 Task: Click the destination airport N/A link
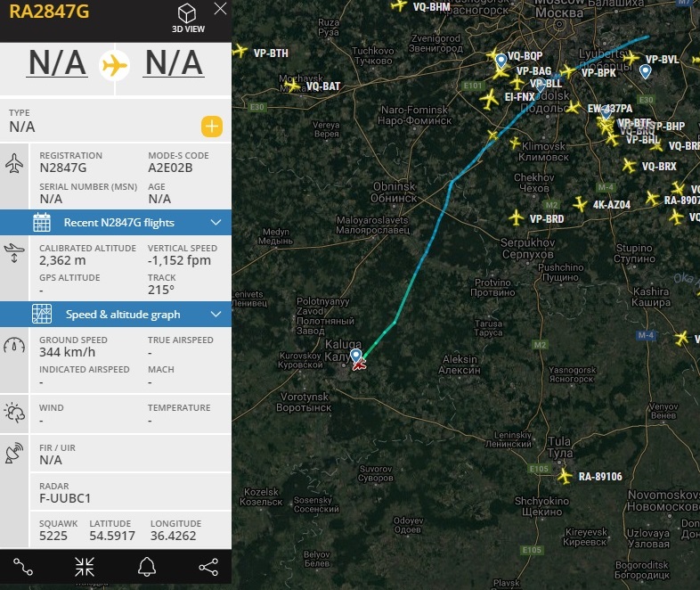coord(175,64)
